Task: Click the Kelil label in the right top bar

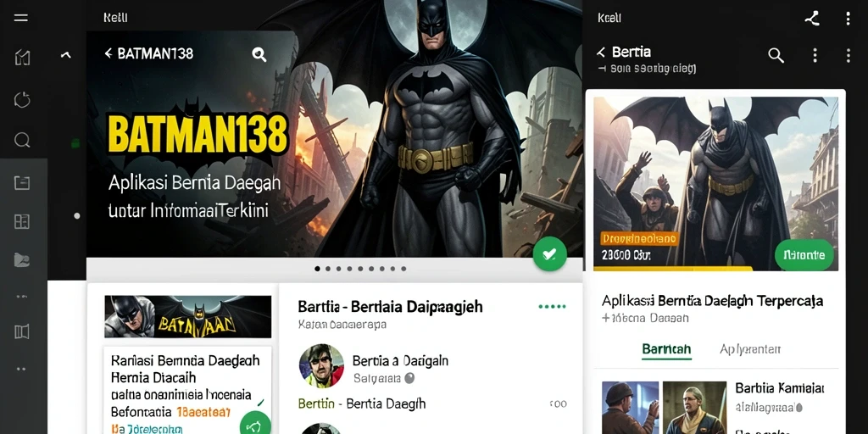Action: (x=609, y=18)
